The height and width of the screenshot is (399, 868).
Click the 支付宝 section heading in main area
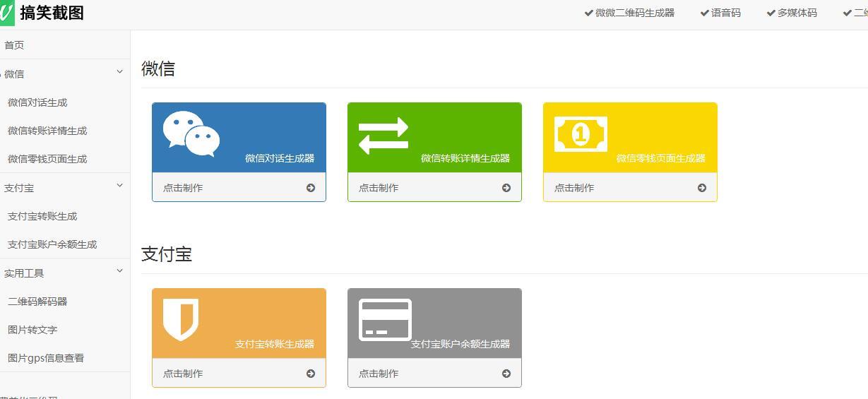click(x=167, y=254)
